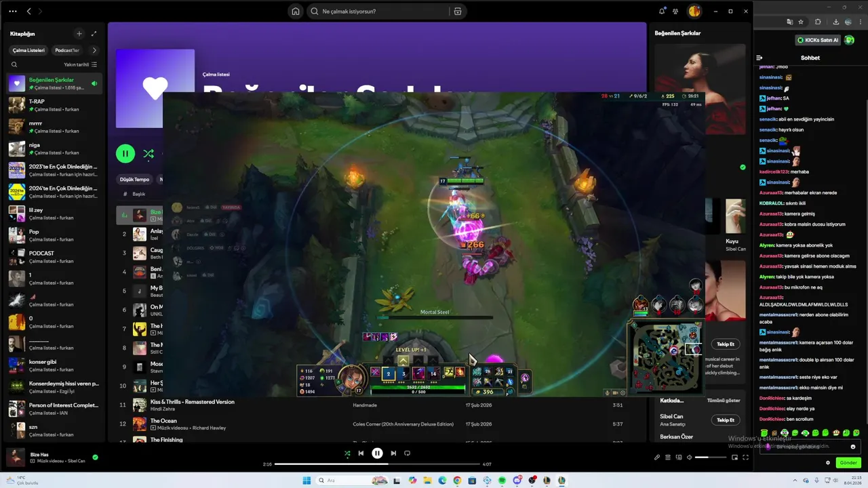Switch Spotify to full screen icon
868x488 pixels.
[746, 457]
